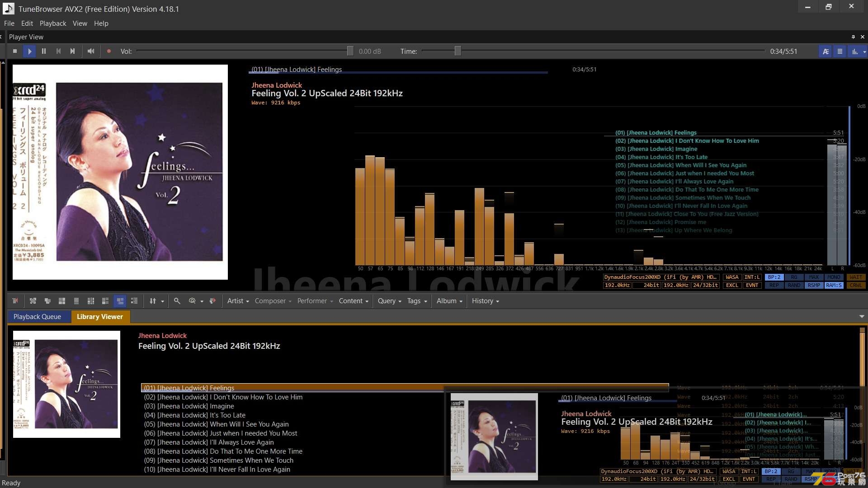Open the History dropdown
The height and width of the screenshot is (488, 868).
[x=486, y=301]
